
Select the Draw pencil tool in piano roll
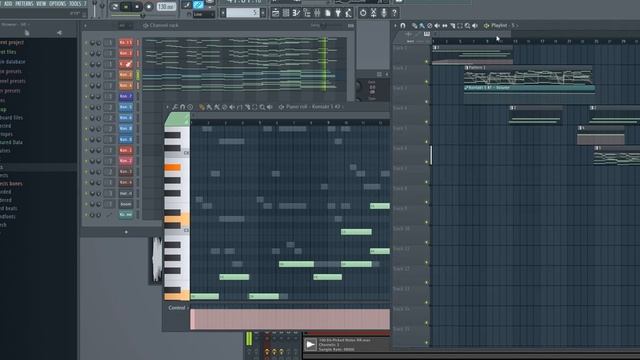(201, 107)
